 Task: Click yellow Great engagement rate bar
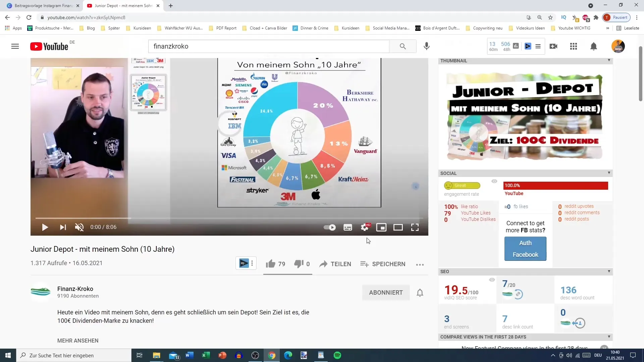coord(462,185)
